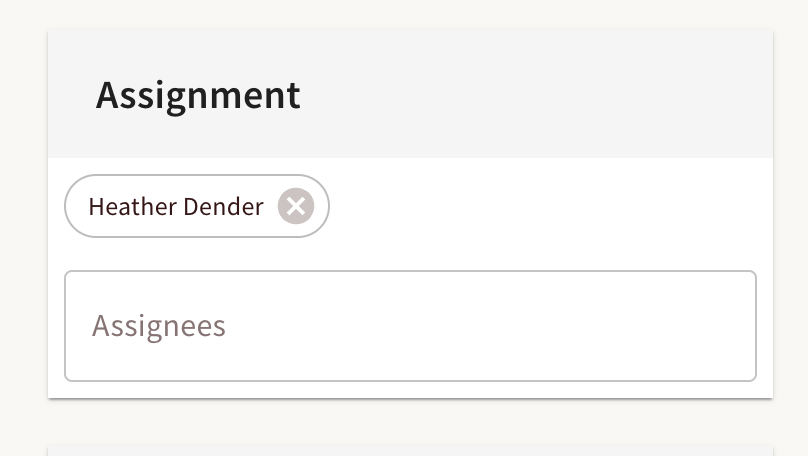Delete Heather Dender using the circular cross
Image resolution: width=808 pixels, height=456 pixels.
296,206
